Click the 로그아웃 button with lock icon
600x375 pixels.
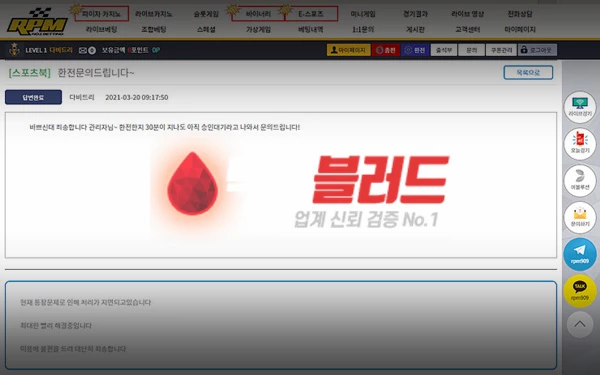(537, 50)
